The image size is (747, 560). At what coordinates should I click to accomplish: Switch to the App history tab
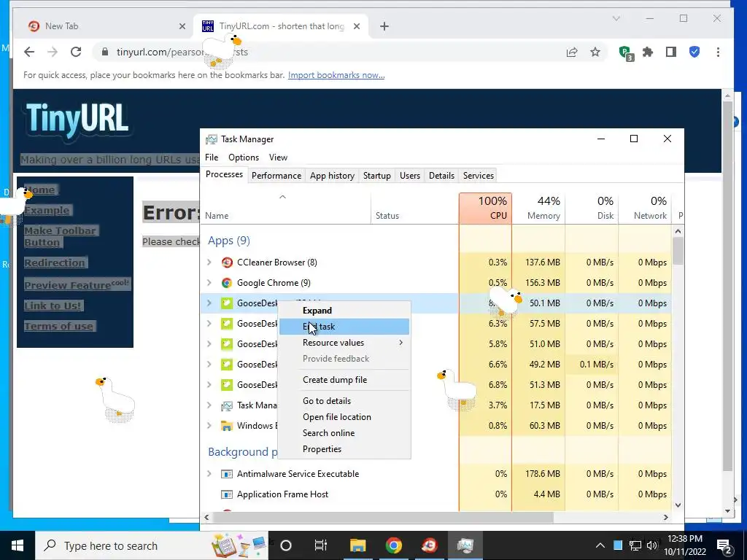pos(332,176)
